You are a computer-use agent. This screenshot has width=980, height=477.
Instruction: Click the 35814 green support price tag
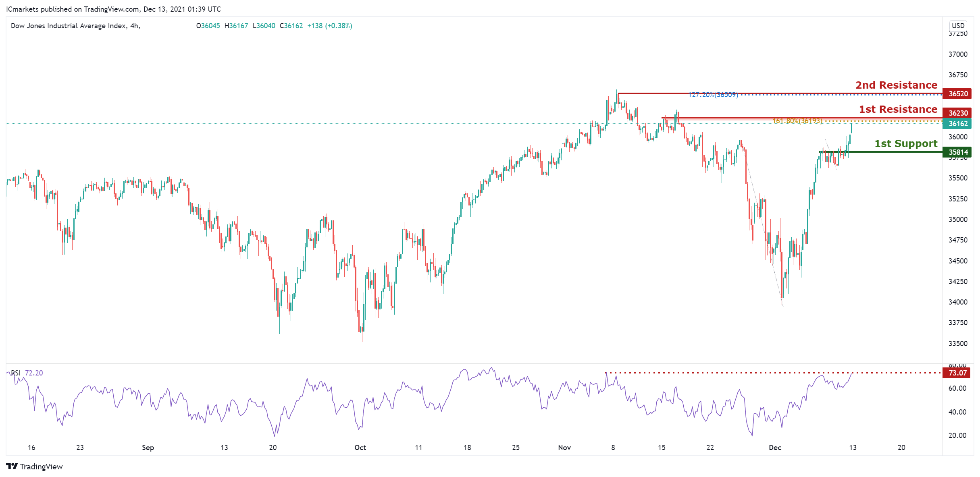pos(957,152)
